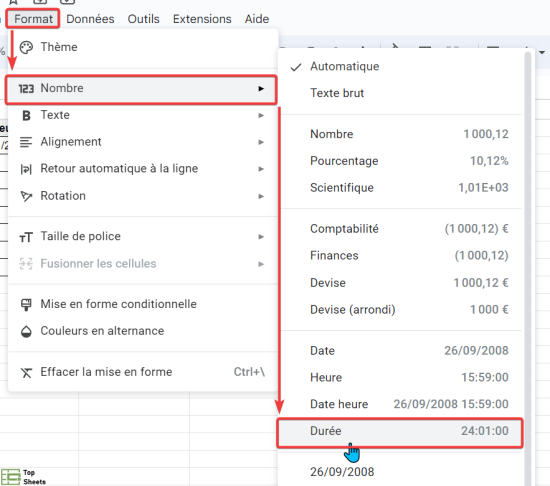Expand the Nombre submenu arrow

pyautogui.click(x=261, y=88)
